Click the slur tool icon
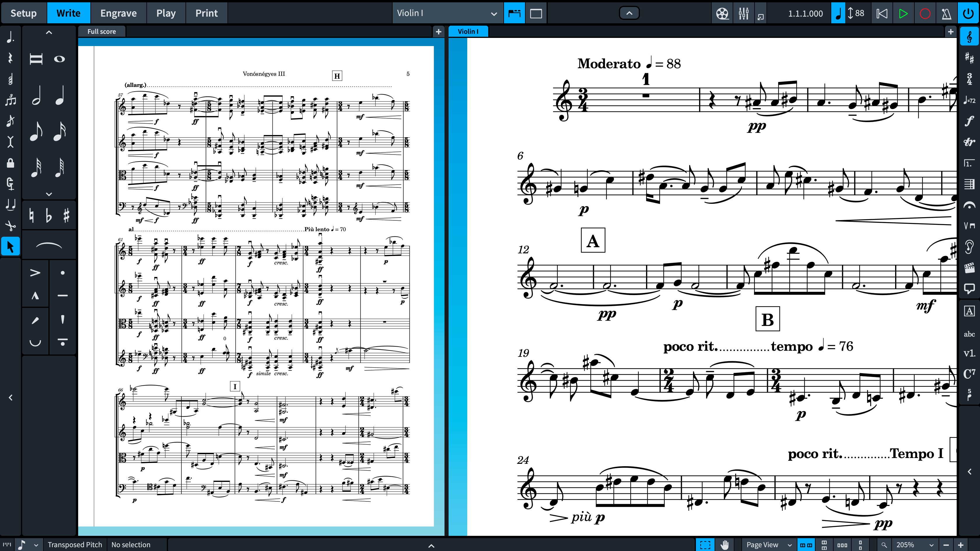The height and width of the screenshot is (551, 980). pyautogui.click(x=49, y=245)
